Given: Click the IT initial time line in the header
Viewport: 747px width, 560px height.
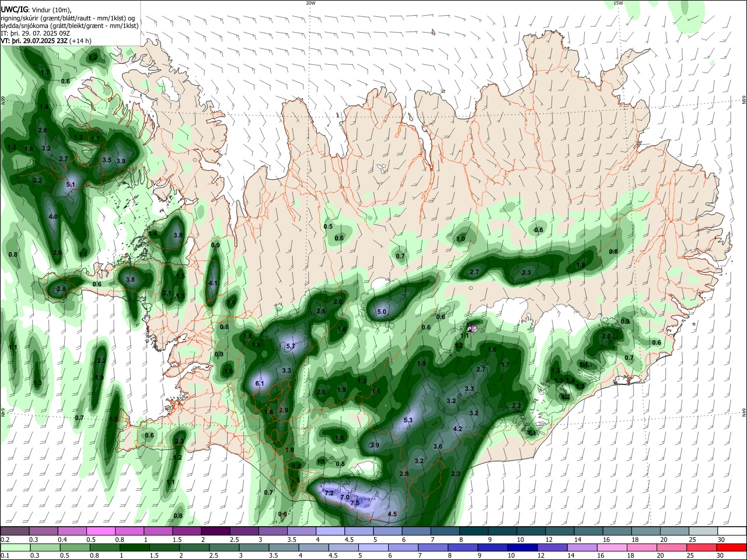Looking at the screenshot, I should (x=36, y=33).
